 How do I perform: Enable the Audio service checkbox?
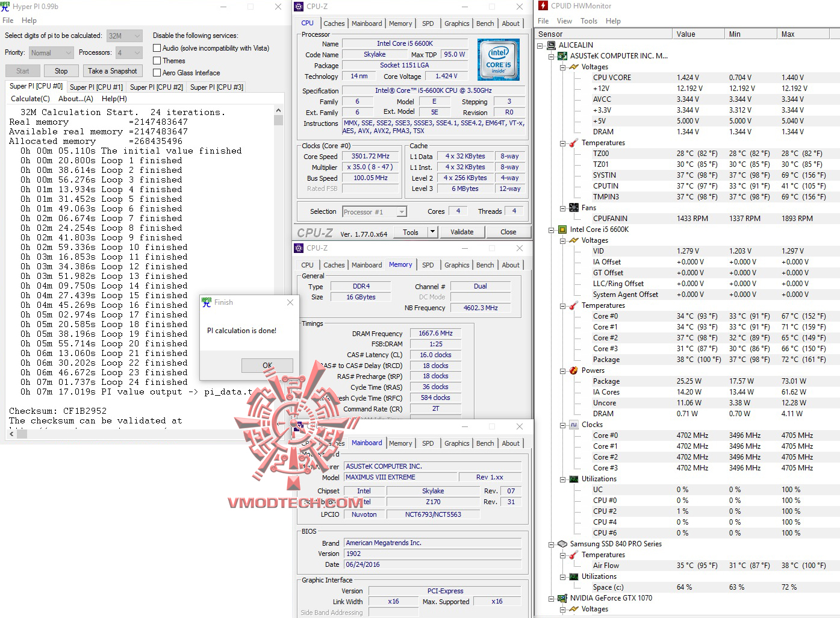[x=157, y=48]
